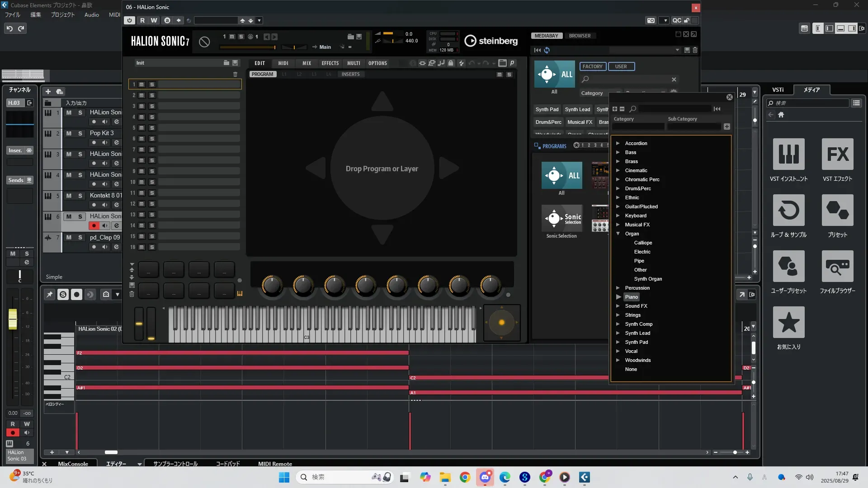Collapse the Organ category tree item
This screenshot has width=868, height=488.
[x=618, y=234]
